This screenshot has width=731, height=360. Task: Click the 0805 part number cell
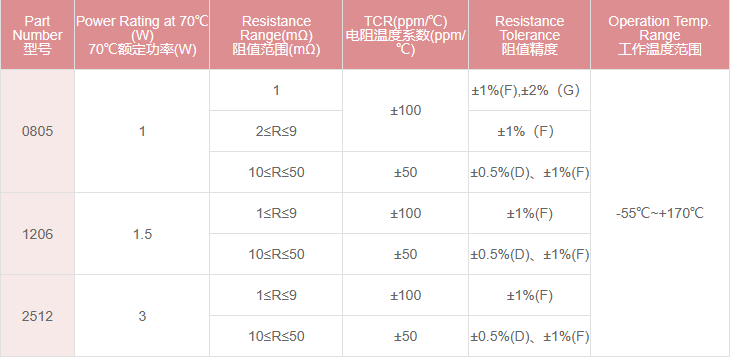click(x=37, y=131)
